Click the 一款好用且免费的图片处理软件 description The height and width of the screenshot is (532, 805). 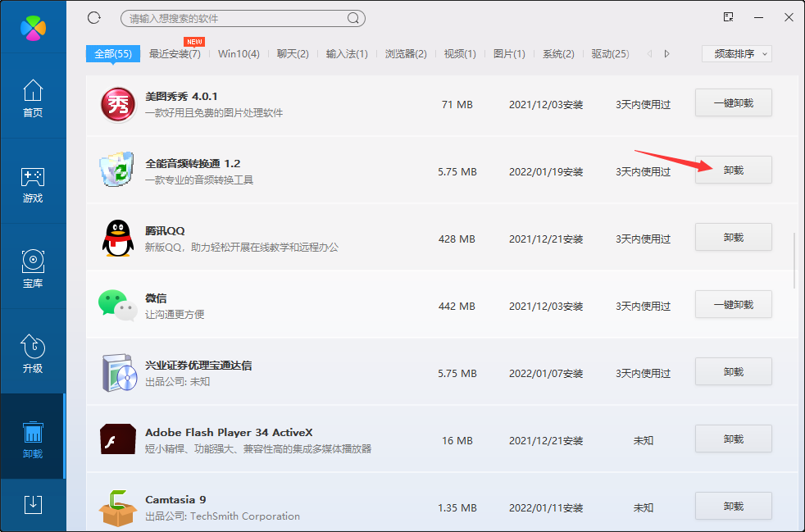pyautogui.click(x=214, y=113)
